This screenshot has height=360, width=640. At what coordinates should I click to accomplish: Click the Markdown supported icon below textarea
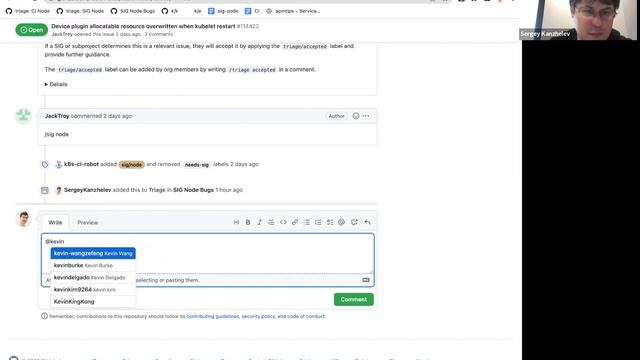366,280
